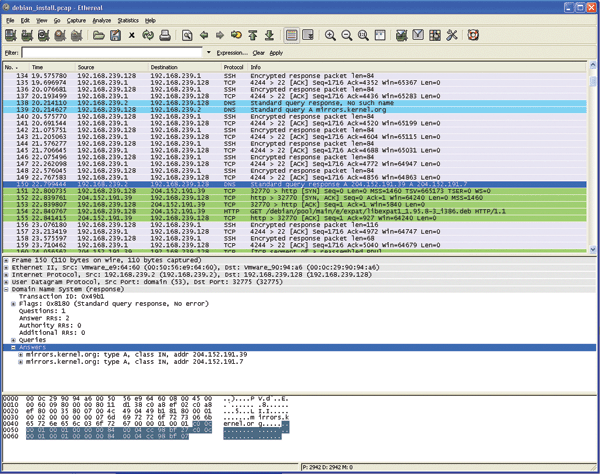
Task: Open Preferences via the tools icon
Action: coord(452,35)
